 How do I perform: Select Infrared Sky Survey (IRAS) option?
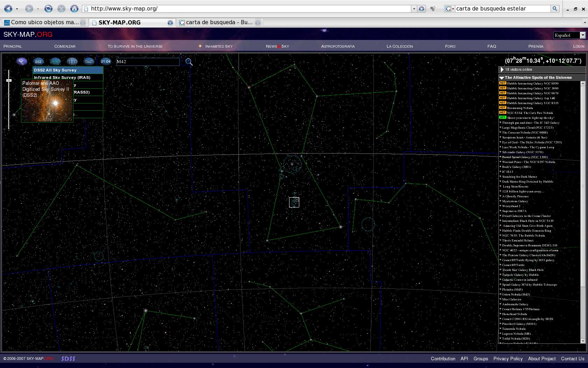pyautogui.click(x=68, y=77)
